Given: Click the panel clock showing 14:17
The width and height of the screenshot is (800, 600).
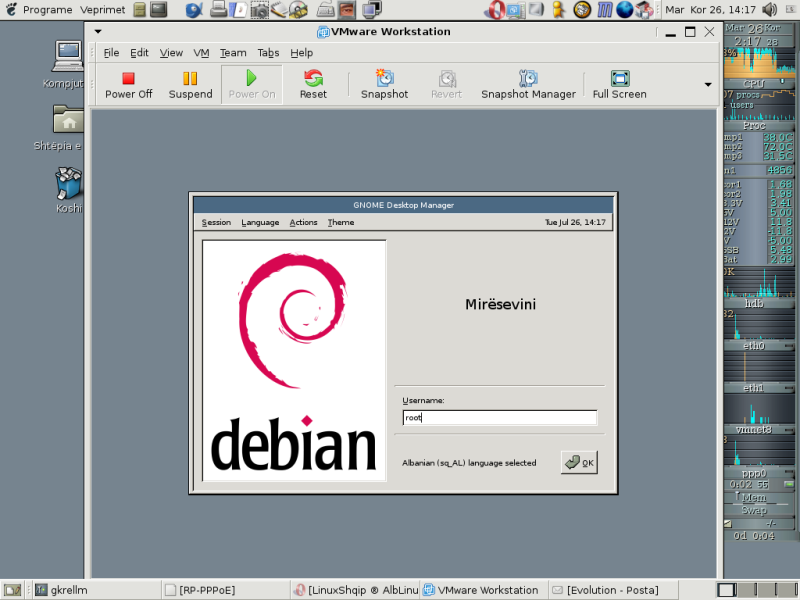Looking at the screenshot, I should point(710,10).
